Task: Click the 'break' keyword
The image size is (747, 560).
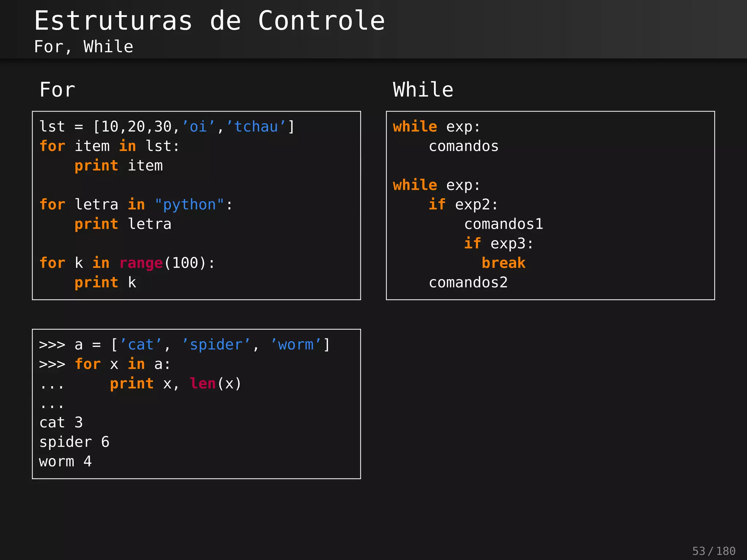Action: pyautogui.click(x=503, y=263)
